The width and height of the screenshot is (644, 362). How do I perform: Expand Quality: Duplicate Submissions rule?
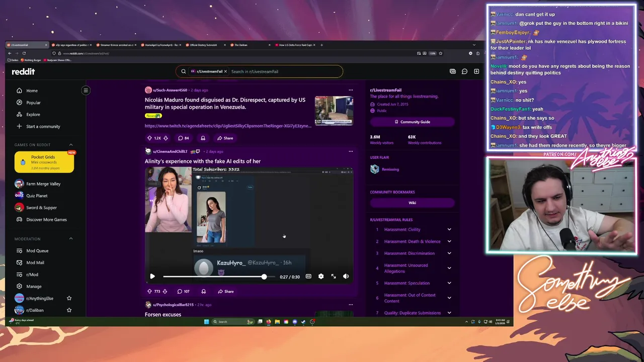(x=449, y=313)
